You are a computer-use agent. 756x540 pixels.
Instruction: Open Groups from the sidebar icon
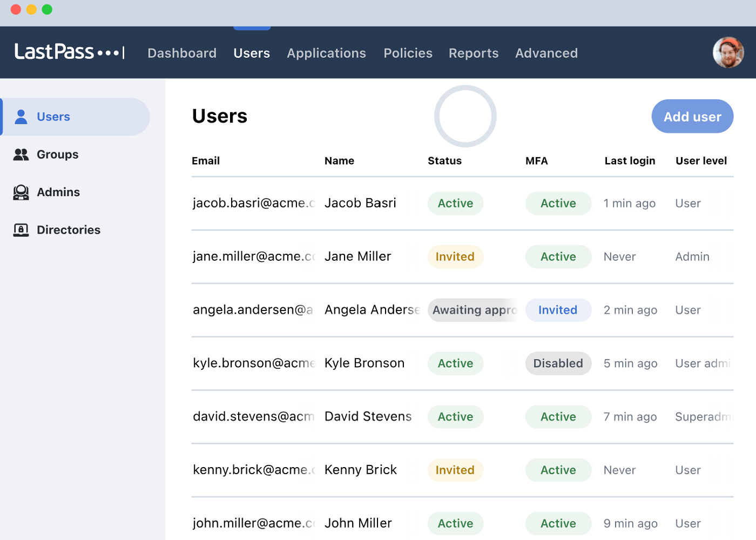point(21,154)
